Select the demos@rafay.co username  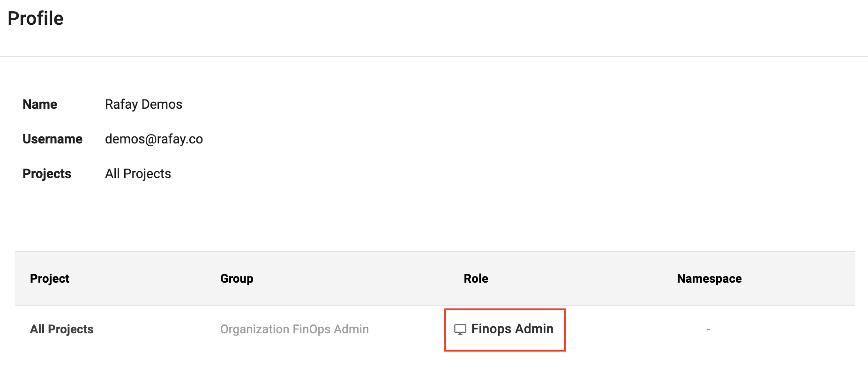point(154,139)
